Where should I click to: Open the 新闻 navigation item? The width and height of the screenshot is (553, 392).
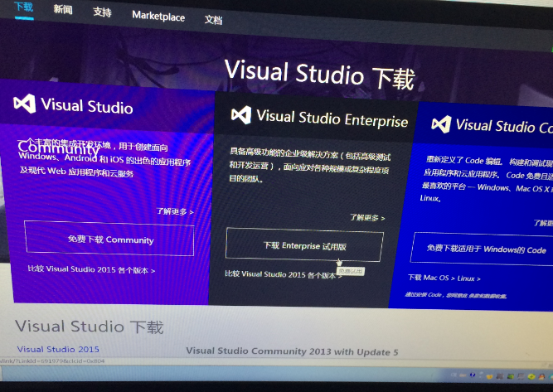(x=63, y=9)
